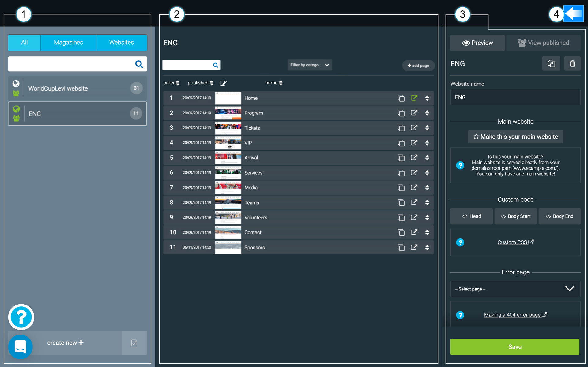Use reorder arrows on the Sponsors page
This screenshot has width=588, height=367.
tap(427, 247)
